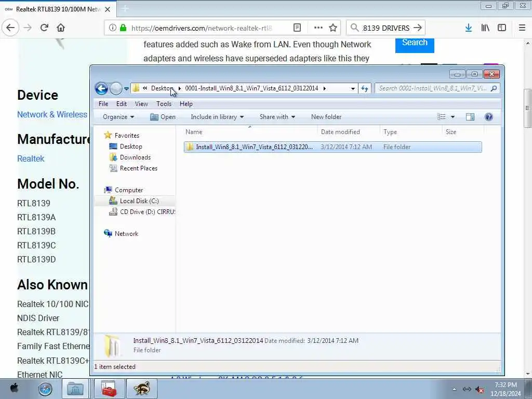Open the Organize dropdown
This screenshot has height=399, width=532.
(118, 117)
